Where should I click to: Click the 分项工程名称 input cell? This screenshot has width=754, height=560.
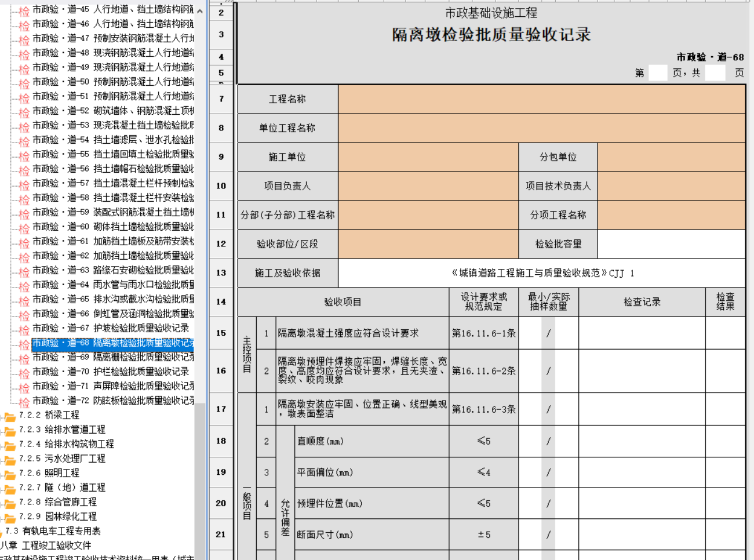672,215
